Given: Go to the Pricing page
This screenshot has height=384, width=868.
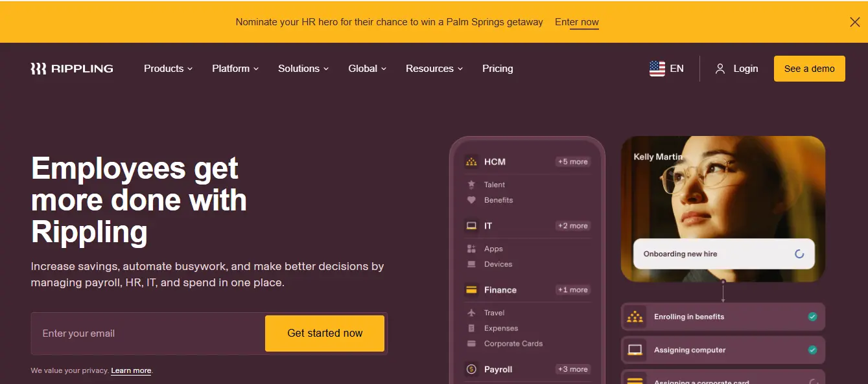Looking at the screenshot, I should pos(498,69).
